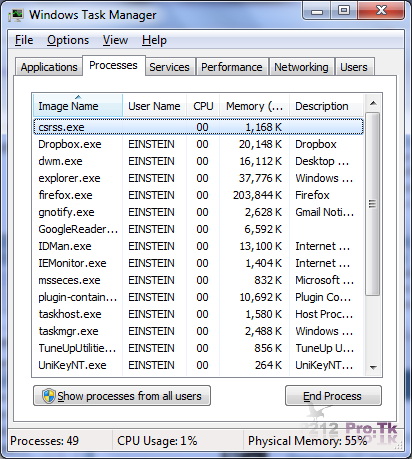Open the File menu
This screenshot has height=459, width=412.
pos(24,40)
